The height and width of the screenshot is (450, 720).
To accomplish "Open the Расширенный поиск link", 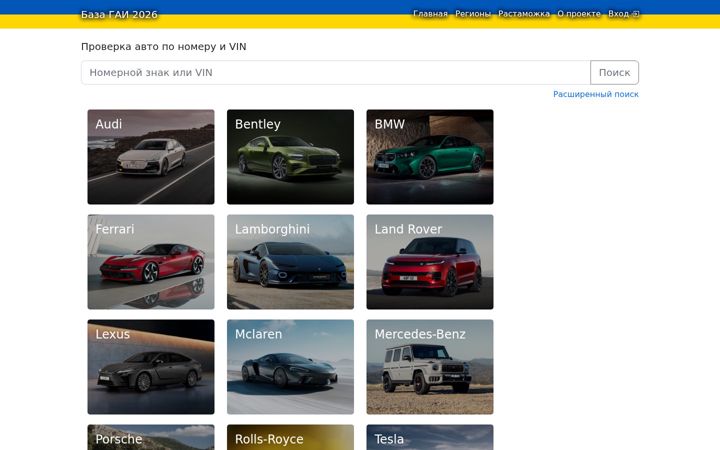I will (596, 94).
